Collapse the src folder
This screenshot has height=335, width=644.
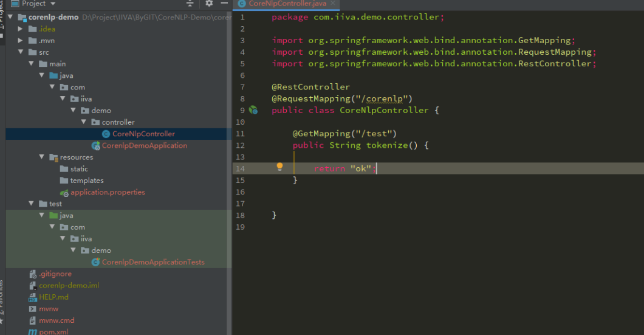(21, 52)
